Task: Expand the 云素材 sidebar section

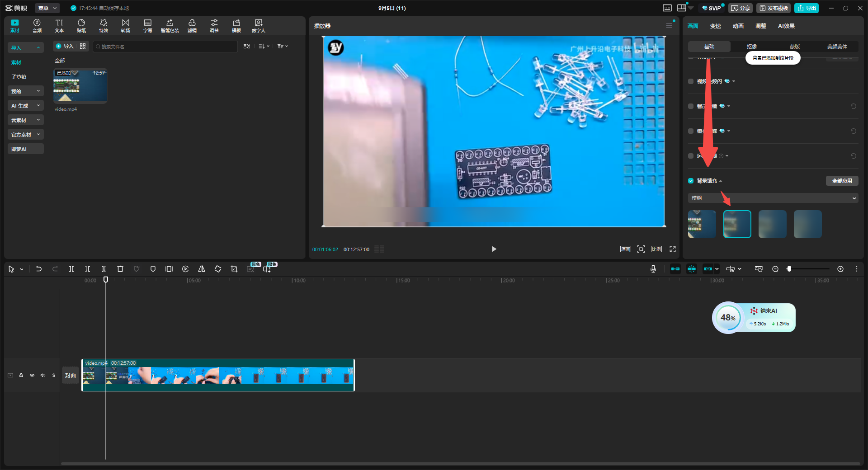Action: click(26, 120)
